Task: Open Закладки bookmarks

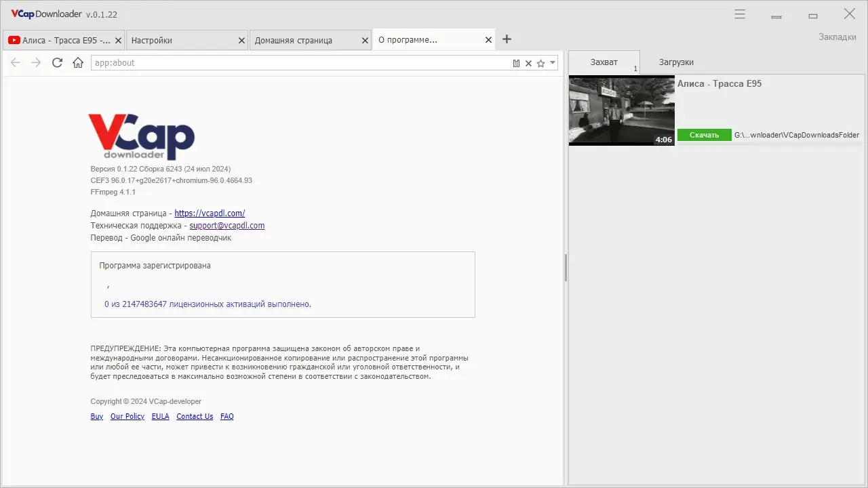Action: [837, 37]
